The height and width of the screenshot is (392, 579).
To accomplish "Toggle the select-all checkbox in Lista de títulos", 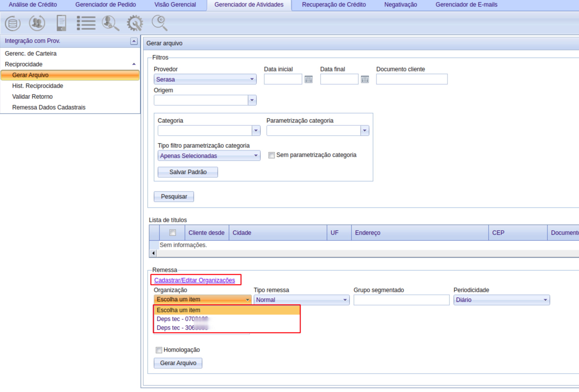I will pos(172,233).
